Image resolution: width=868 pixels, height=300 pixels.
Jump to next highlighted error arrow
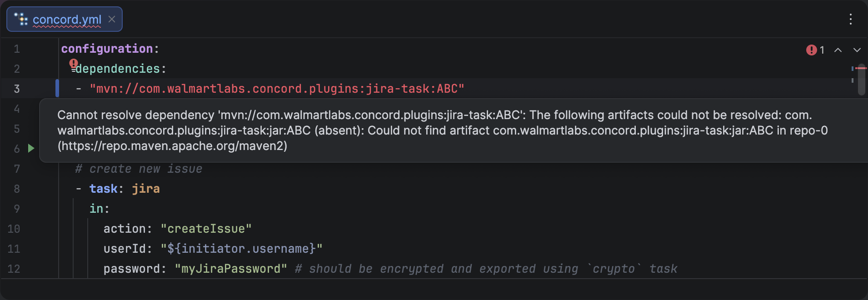[x=857, y=50]
